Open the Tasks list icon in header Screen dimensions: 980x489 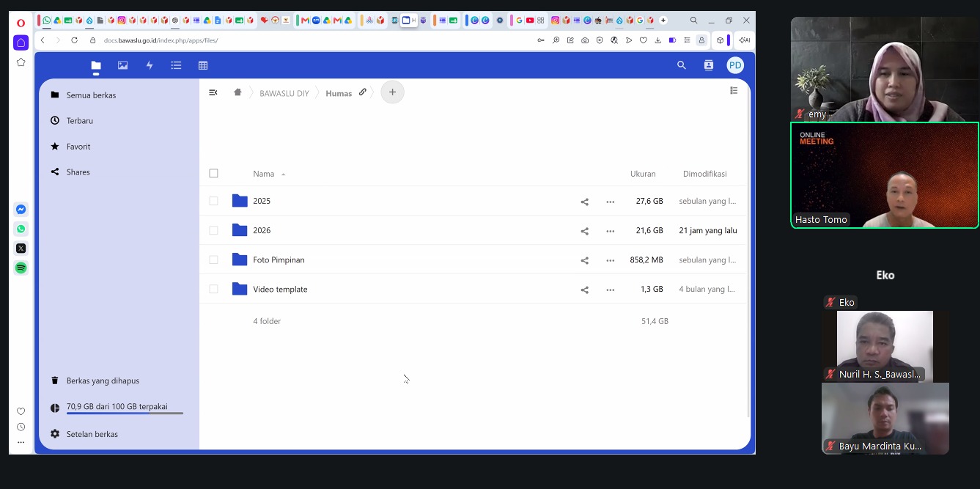click(176, 65)
